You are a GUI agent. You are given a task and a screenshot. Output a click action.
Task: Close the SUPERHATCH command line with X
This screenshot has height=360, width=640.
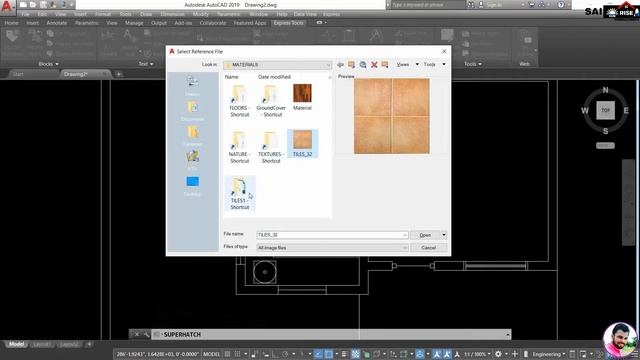coord(137,334)
